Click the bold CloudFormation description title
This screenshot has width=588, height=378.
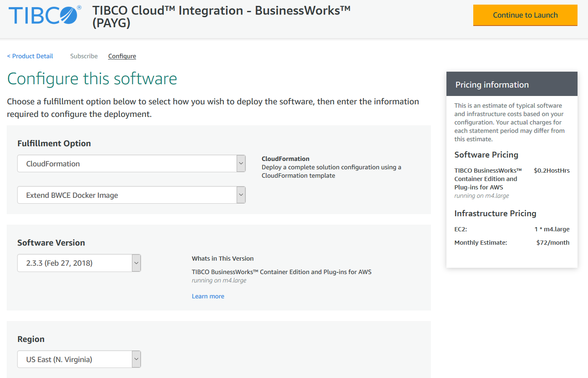pyautogui.click(x=285, y=159)
